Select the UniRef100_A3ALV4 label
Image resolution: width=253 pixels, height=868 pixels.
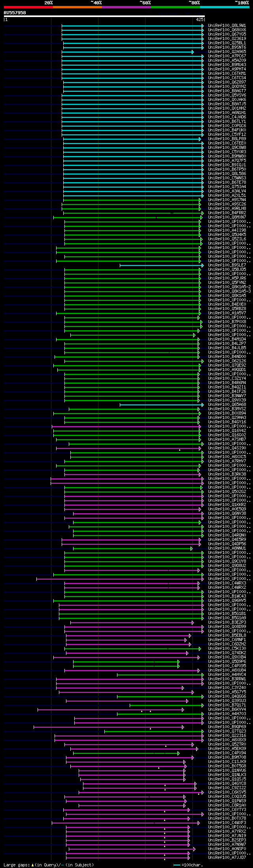[227, 191]
